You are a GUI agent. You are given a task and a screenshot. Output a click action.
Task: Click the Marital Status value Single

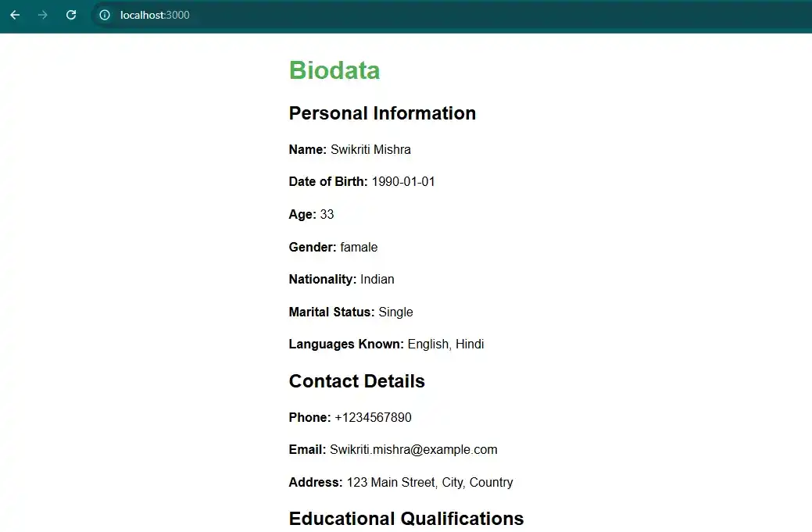[395, 312]
